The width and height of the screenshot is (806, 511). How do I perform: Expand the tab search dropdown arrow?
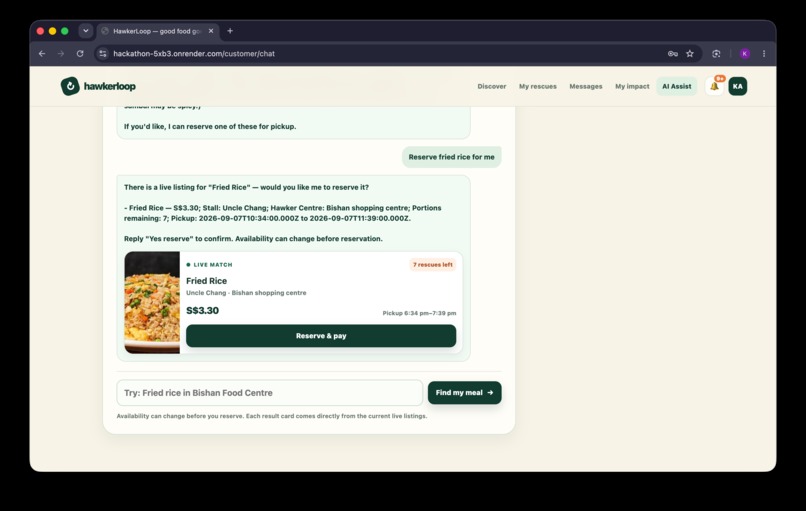(x=85, y=31)
